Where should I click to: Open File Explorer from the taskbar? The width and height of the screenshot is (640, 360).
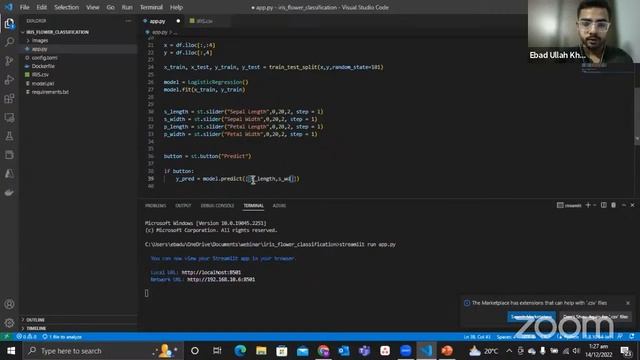[261, 351]
